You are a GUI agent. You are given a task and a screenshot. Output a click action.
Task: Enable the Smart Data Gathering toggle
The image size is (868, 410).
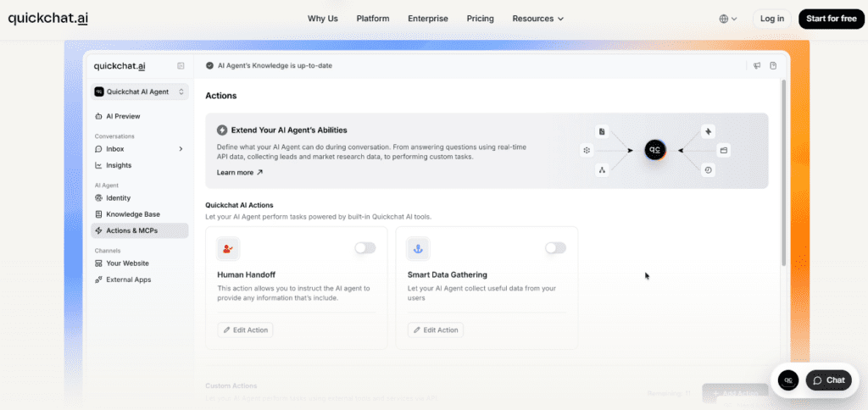[x=555, y=248]
